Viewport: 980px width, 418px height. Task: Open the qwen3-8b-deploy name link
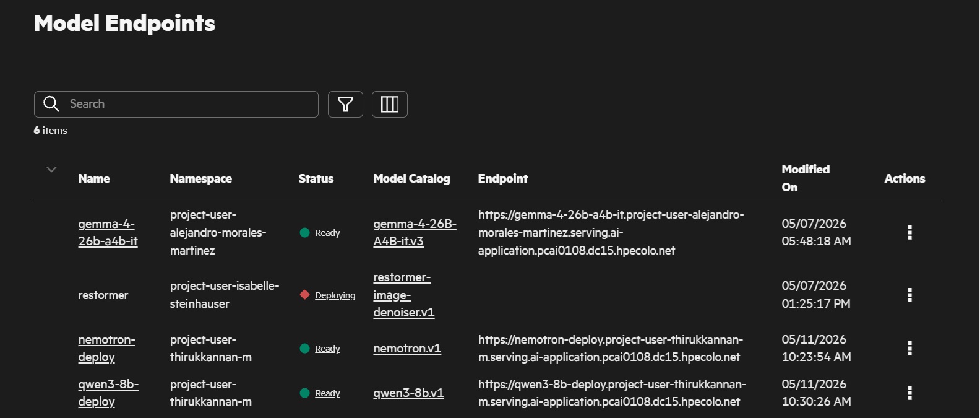108,393
